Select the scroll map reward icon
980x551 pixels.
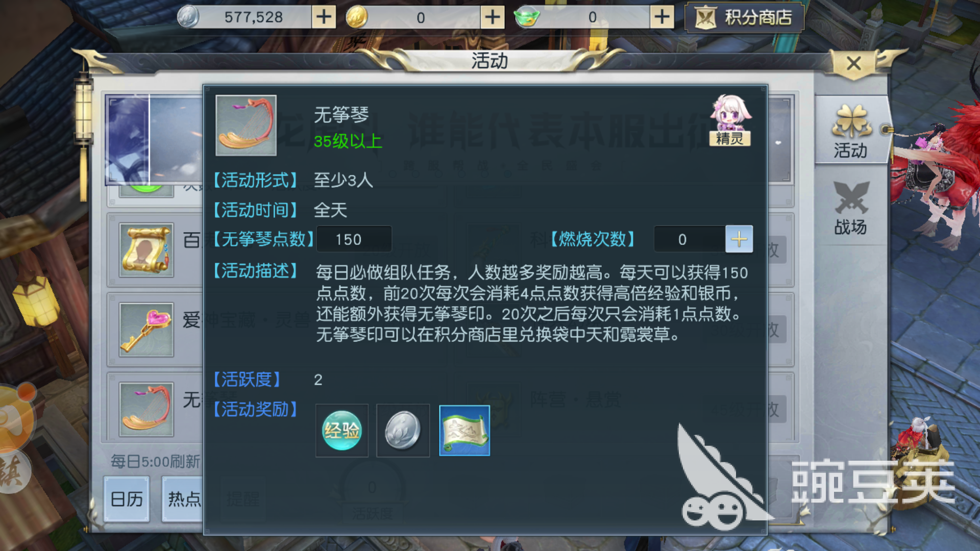point(464,431)
